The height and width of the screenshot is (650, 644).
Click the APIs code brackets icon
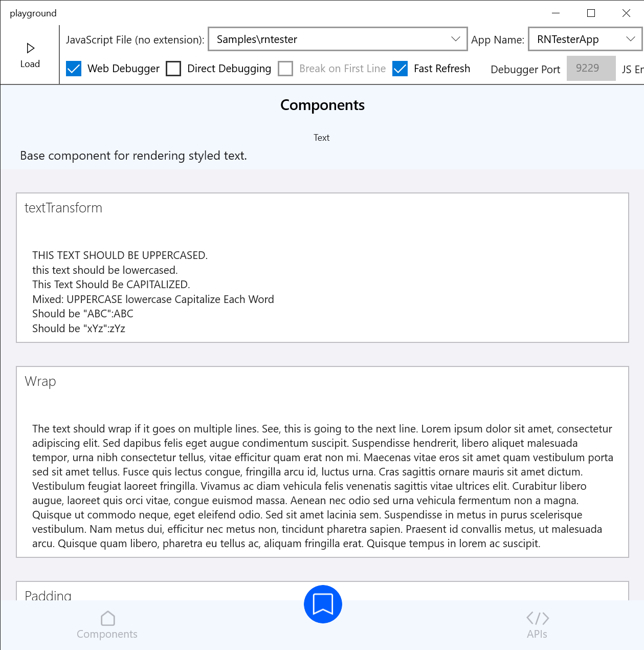pos(537,618)
